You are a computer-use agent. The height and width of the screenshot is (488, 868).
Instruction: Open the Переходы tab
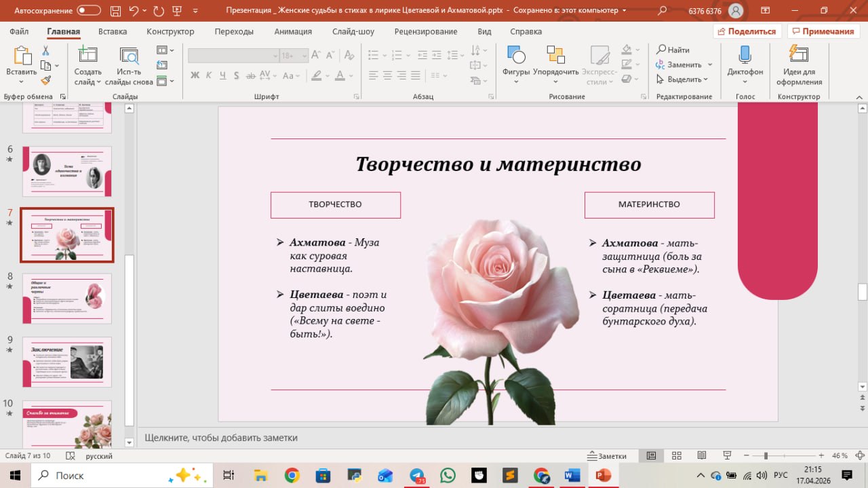click(x=234, y=31)
